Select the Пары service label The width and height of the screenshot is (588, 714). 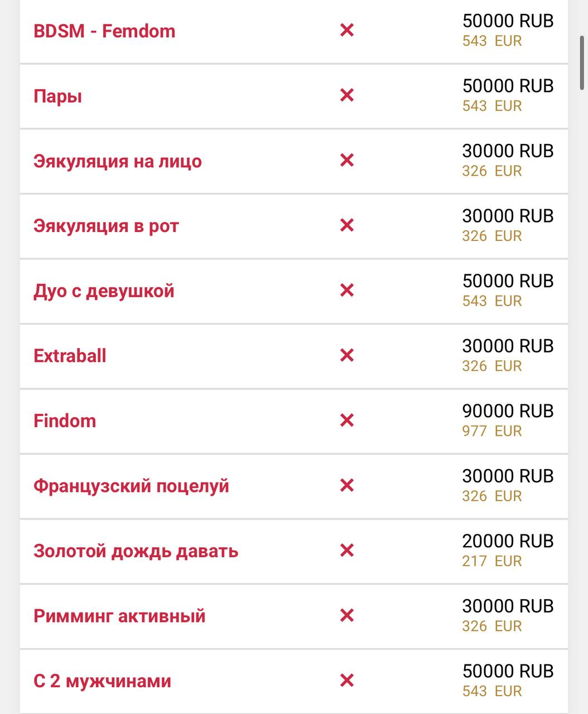(x=58, y=96)
